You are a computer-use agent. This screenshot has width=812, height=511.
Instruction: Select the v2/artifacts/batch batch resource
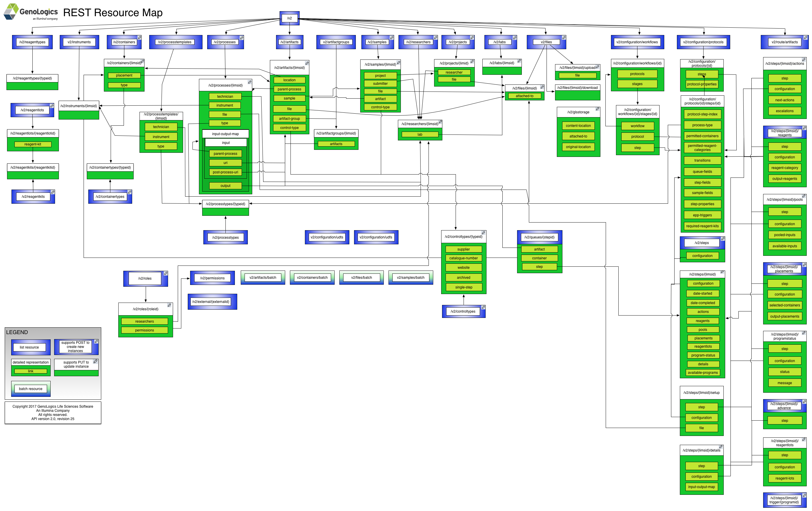point(263,278)
